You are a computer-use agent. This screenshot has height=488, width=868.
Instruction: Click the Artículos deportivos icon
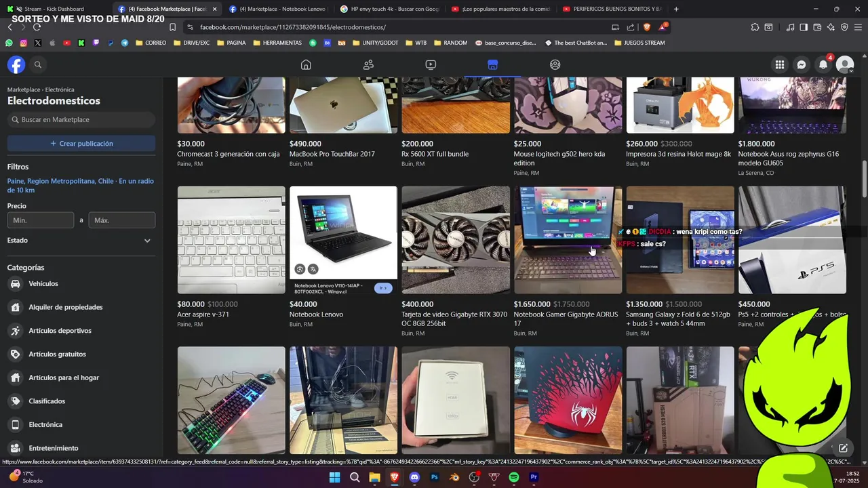click(15, 331)
